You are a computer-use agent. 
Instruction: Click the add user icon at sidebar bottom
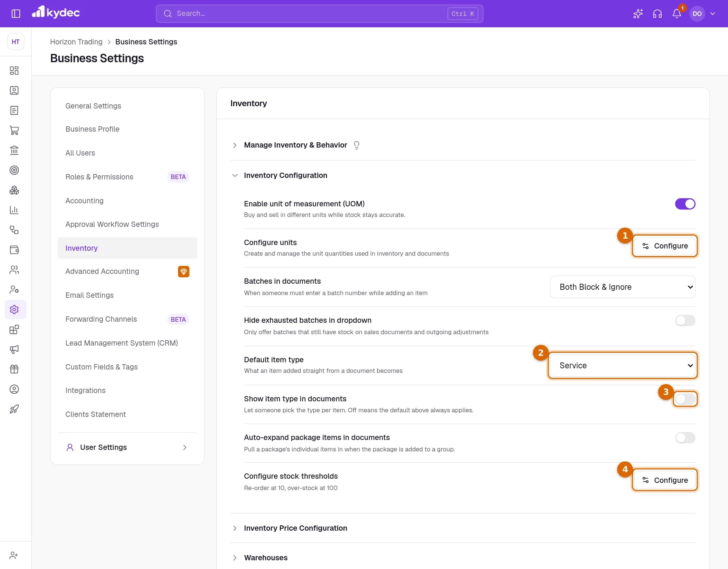pyautogui.click(x=14, y=555)
